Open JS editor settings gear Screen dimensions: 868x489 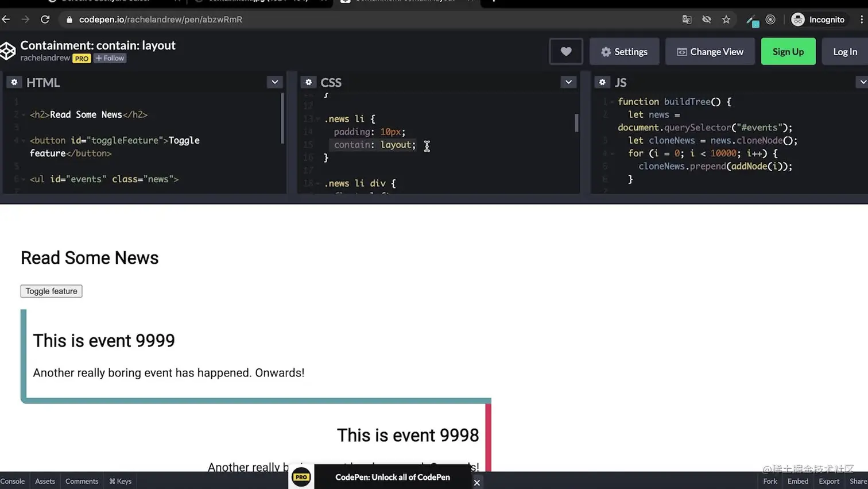pos(602,82)
